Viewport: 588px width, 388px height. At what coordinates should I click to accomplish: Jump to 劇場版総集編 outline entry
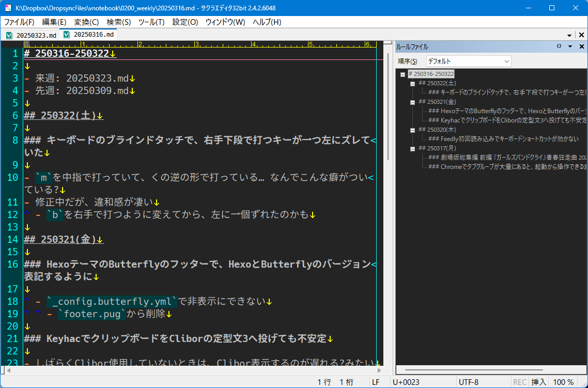507,158
